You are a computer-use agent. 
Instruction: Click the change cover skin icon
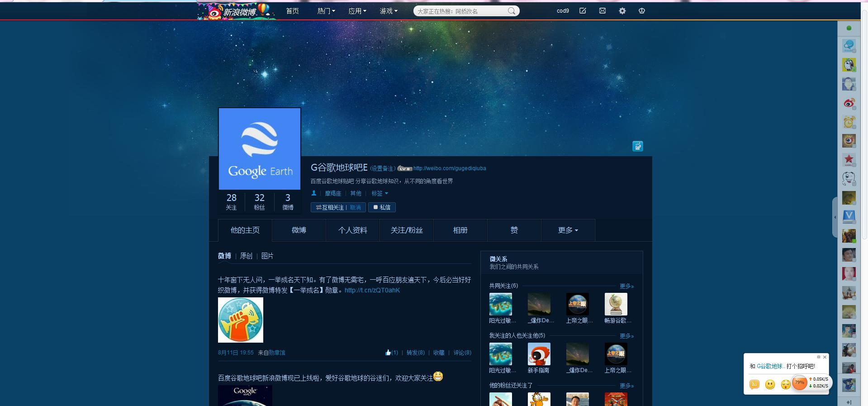click(638, 146)
